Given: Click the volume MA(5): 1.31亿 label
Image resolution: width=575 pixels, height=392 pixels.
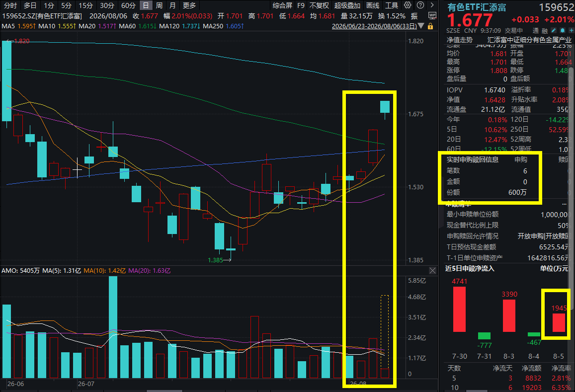Looking at the screenshot, I should click(x=62, y=271).
